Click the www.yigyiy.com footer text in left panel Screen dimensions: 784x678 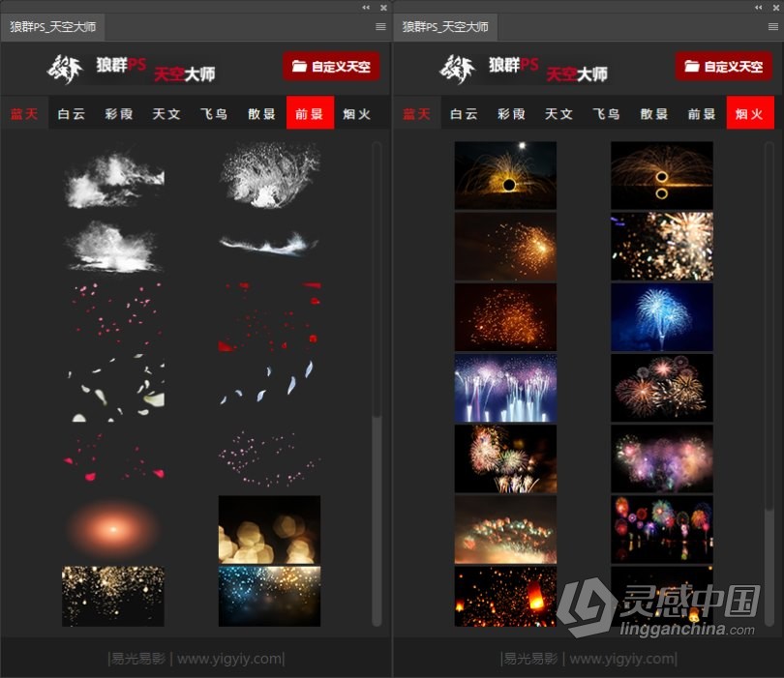(x=230, y=659)
